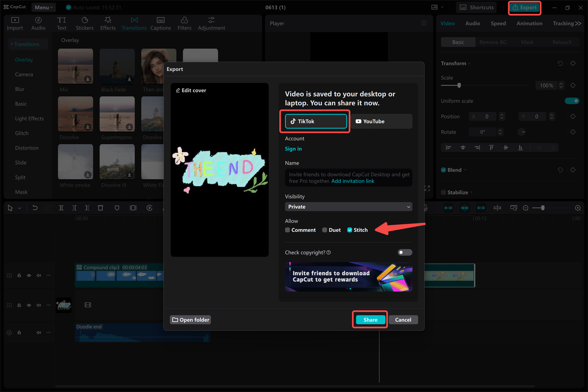Open the Visibility dropdown set to Private

[x=348, y=207]
